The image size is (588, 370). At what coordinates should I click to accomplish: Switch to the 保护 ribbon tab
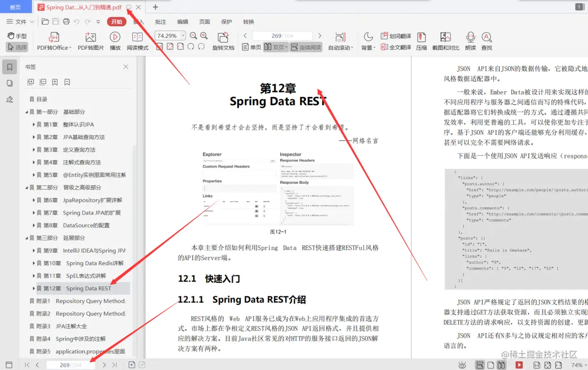click(227, 22)
